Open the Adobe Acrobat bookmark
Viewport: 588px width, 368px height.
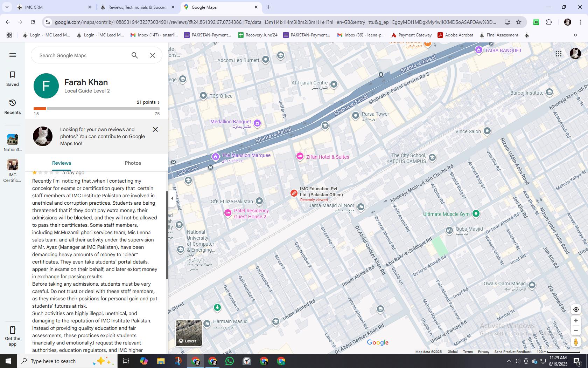click(455, 35)
